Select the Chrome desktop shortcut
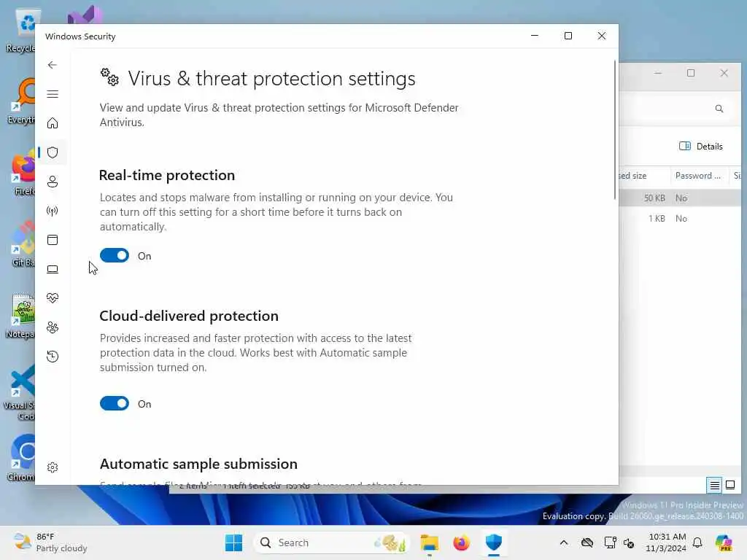 point(21,458)
